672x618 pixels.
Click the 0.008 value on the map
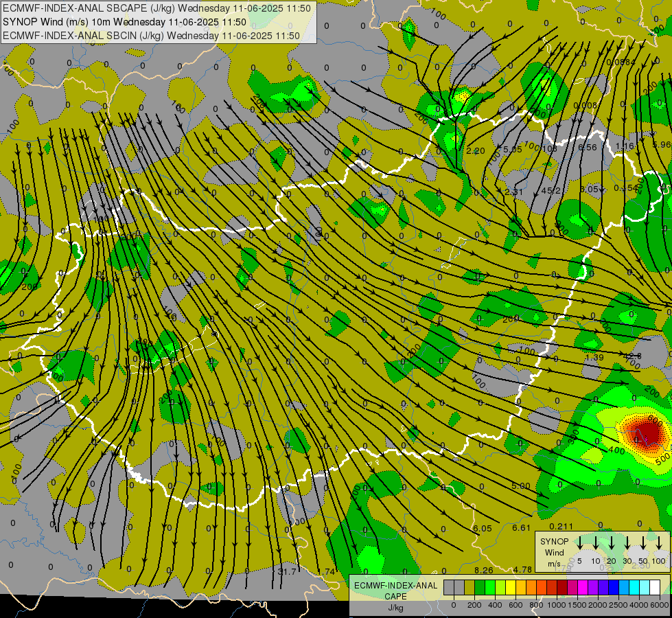click(x=585, y=106)
